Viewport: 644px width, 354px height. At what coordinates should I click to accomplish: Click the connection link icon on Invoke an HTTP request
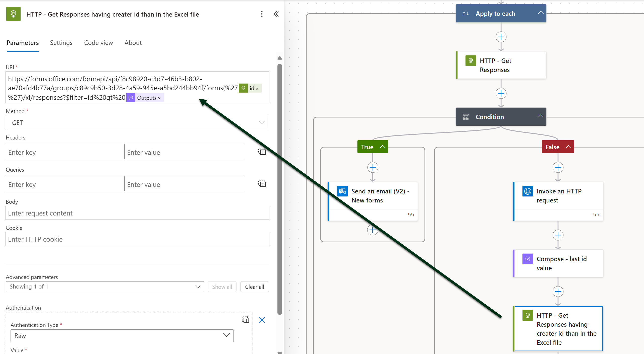click(x=596, y=215)
